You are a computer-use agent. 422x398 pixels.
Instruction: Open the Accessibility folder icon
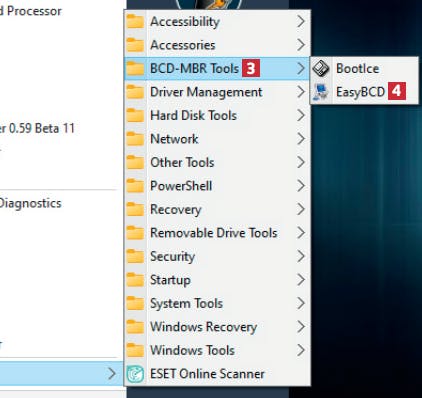click(135, 21)
